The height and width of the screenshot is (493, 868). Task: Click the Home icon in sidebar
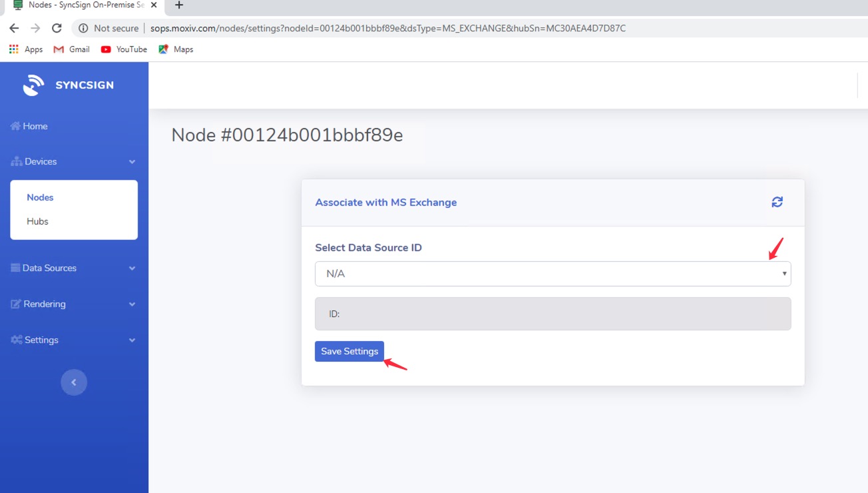[x=16, y=126]
